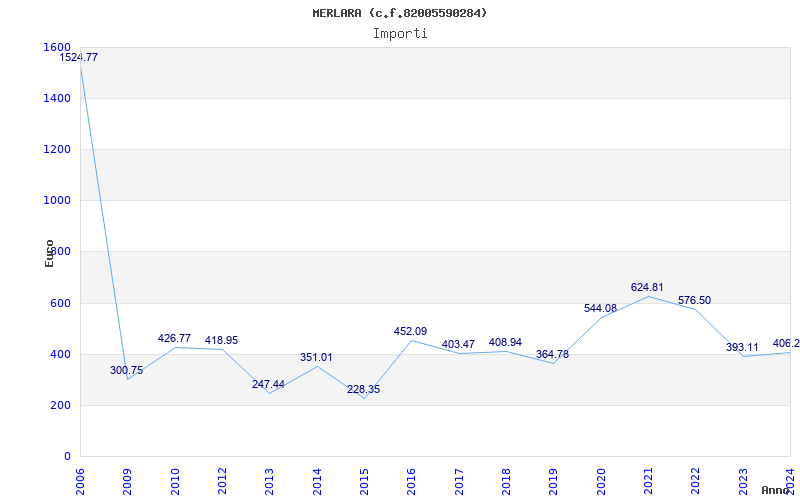
Task: Select the data label 426.77
Action: click(174, 338)
